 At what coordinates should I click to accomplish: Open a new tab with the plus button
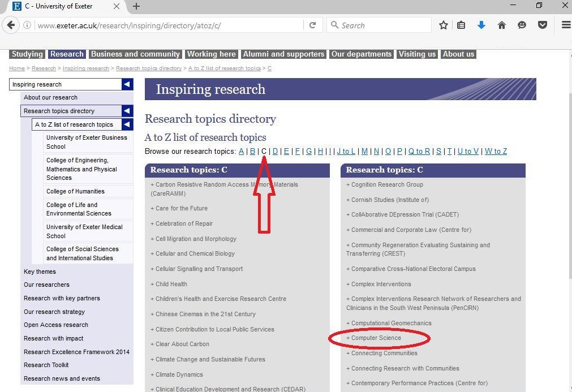pyautogui.click(x=136, y=6)
